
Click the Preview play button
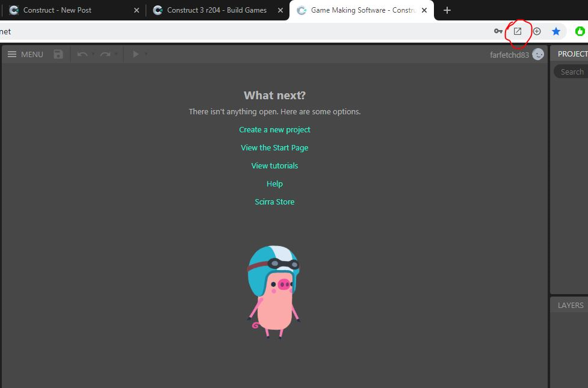pyautogui.click(x=136, y=54)
